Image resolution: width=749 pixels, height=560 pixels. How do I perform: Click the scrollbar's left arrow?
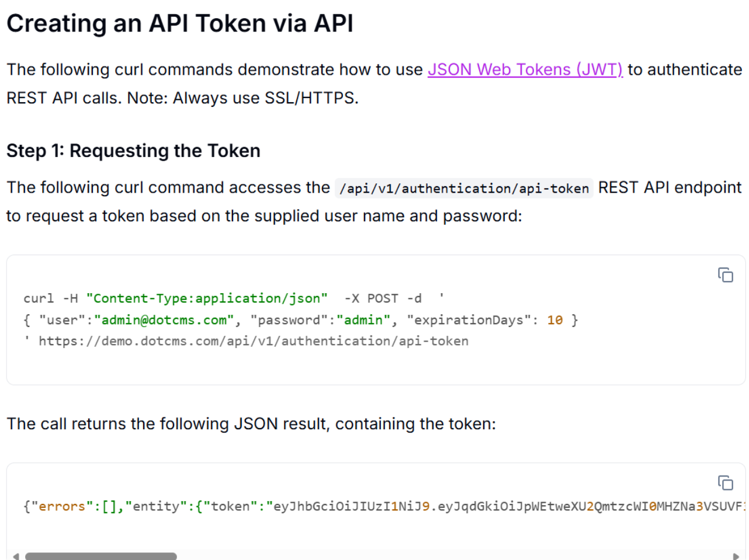[16, 556]
